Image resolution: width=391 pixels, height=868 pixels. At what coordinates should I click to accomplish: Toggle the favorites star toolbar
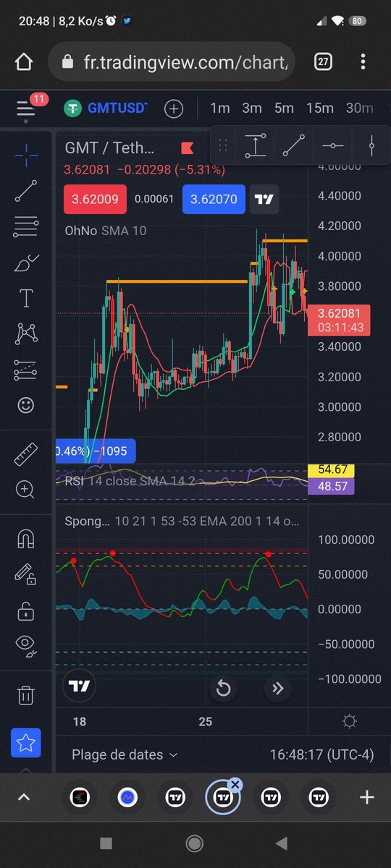coord(26,743)
